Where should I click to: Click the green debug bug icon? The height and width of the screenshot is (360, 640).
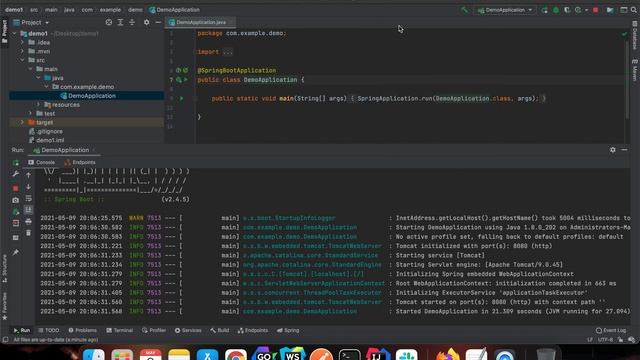pos(556,10)
